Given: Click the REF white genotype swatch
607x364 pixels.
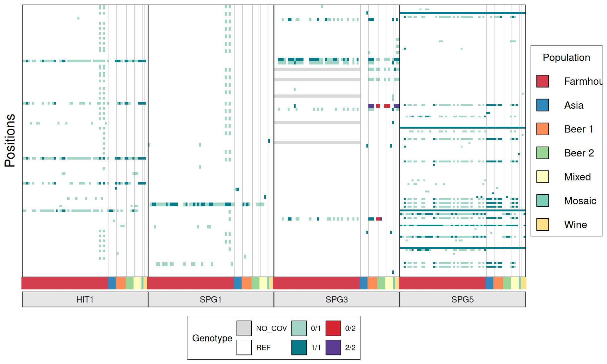Looking at the screenshot, I should tap(244, 347).
